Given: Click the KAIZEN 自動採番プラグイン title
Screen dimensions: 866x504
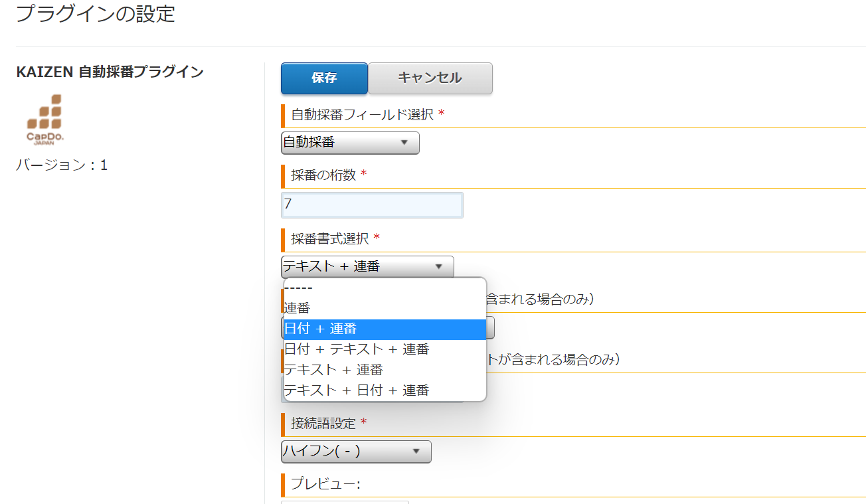Looking at the screenshot, I should [x=110, y=72].
